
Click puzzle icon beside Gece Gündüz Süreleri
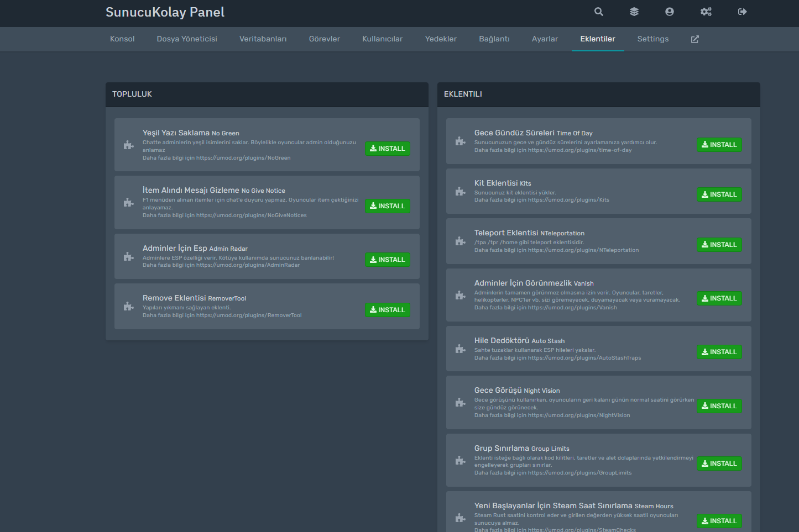[460, 141]
